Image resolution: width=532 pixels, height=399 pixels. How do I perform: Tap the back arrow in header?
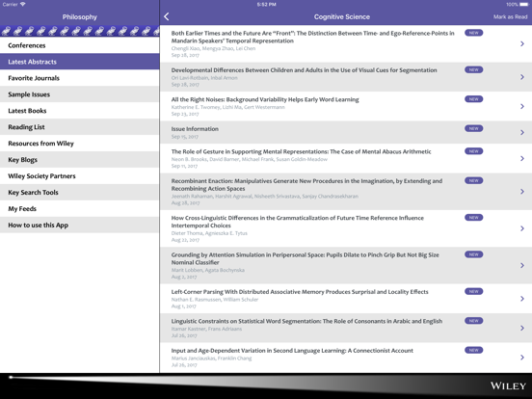[x=166, y=16]
